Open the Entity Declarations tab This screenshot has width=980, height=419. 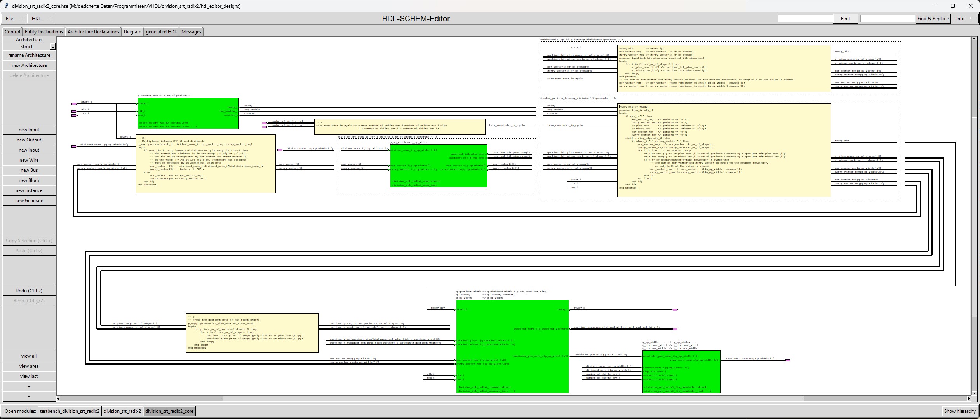(44, 32)
